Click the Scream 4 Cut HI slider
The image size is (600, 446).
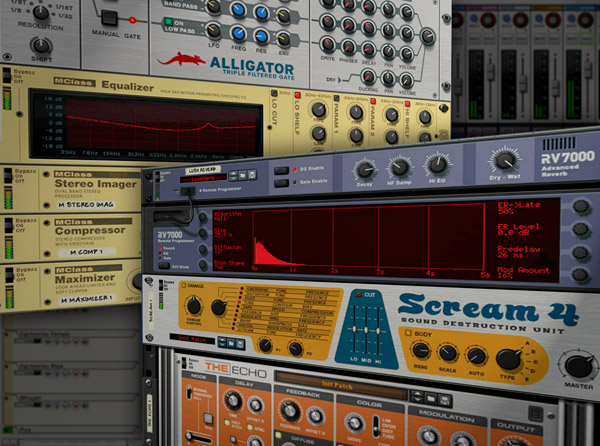click(378, 330)
